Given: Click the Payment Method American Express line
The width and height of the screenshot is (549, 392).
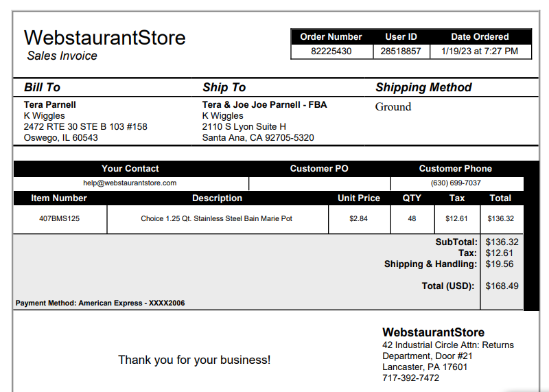Looking at the screenshot, I should pyautogui.click(x=100, y=303).
